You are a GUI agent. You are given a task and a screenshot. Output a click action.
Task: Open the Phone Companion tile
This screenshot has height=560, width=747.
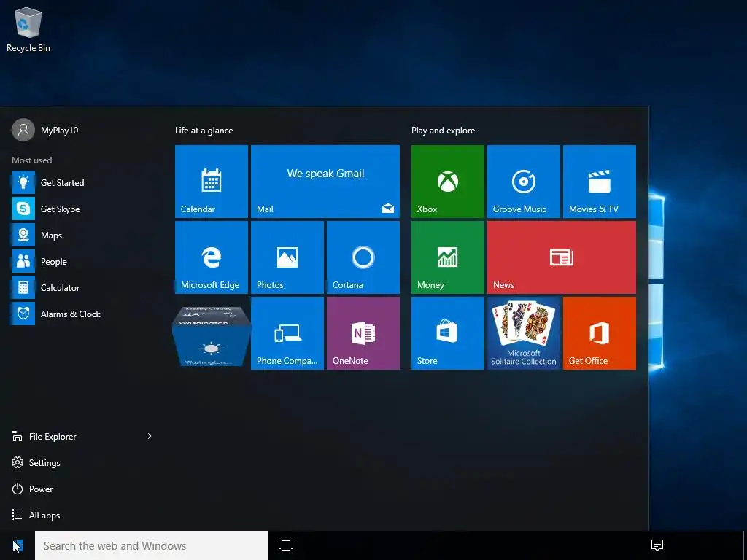[x=287, y=332]
